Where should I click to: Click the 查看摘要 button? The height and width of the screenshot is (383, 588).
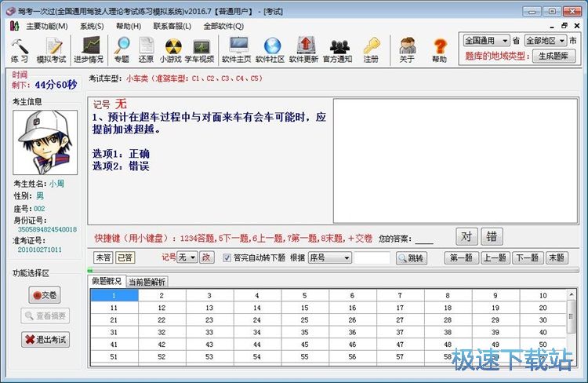[45, 316]
